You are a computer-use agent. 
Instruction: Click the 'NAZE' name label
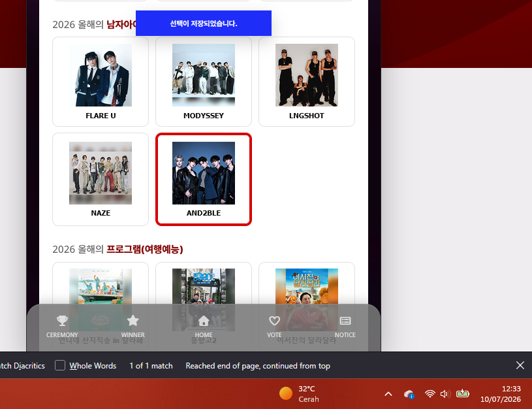coord(101,213)
